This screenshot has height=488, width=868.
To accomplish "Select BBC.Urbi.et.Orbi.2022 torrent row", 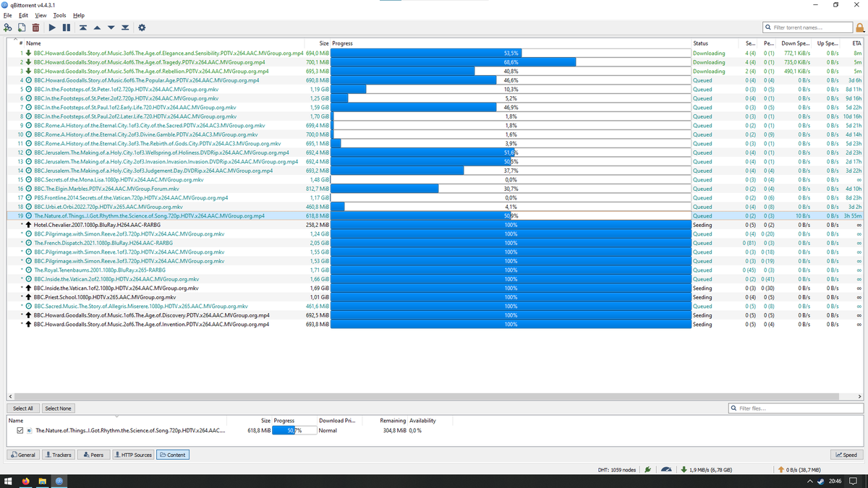I will point(434,207).
